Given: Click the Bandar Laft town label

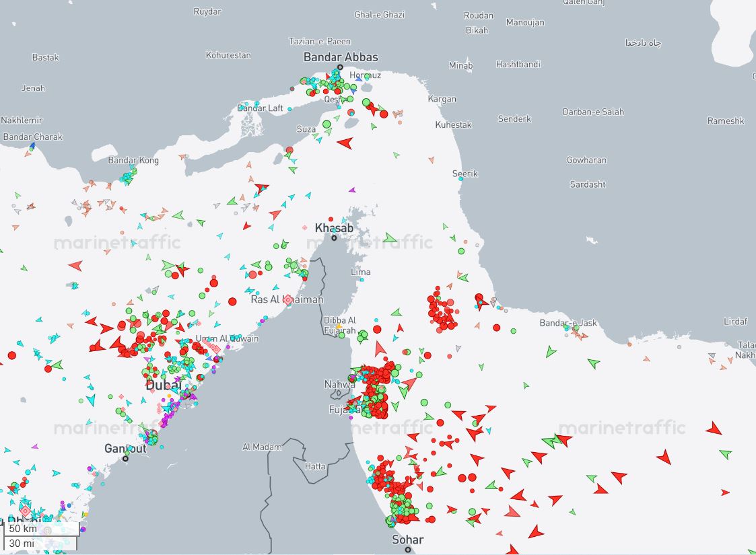Looking at the screenshot, I should click(x=260, y=108).
